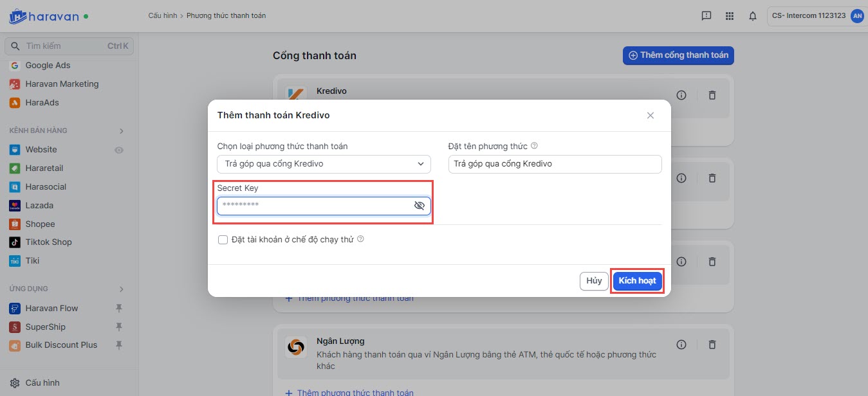
Task: Toggle Secret Key visibility eye icon
Action: 420,206
